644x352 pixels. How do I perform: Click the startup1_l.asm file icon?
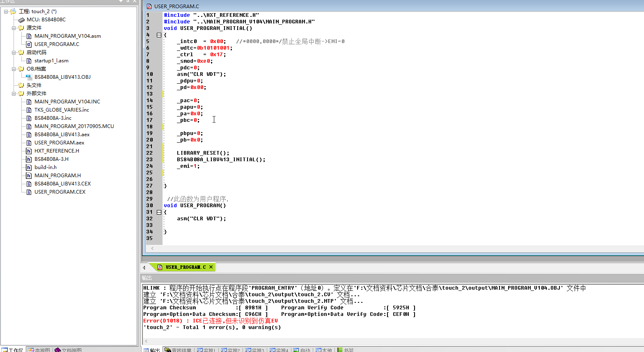click(x=29, y=61)
